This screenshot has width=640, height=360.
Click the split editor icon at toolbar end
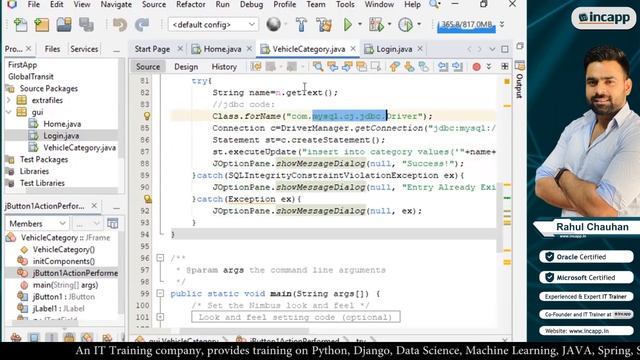pyautogui.click(x=505, y=67)
